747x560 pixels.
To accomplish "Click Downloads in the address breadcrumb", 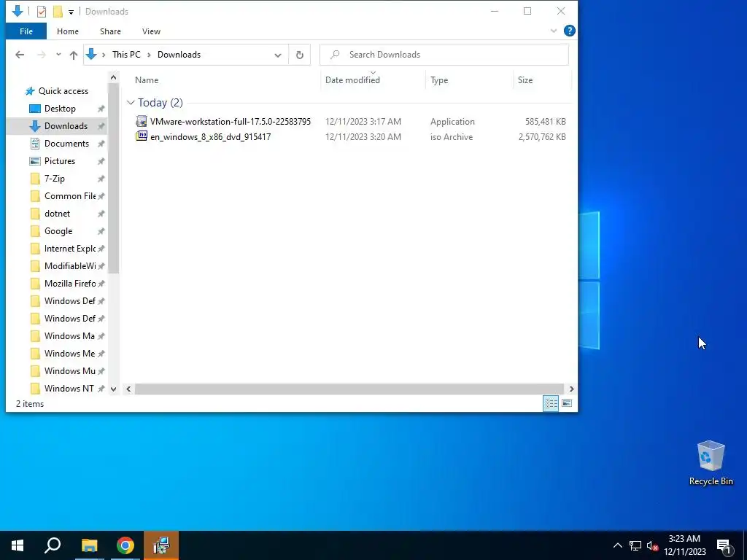I will tap(179, 54).
